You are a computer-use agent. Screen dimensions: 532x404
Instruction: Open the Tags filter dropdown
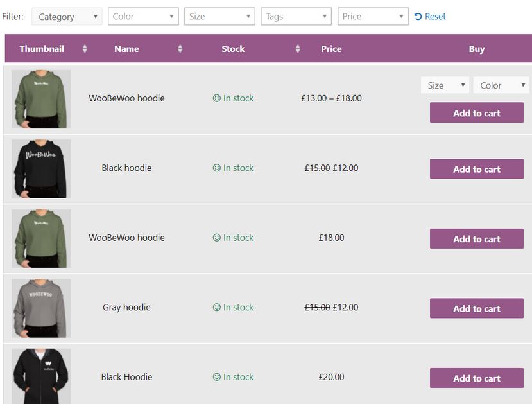click(x=296, y=17)
